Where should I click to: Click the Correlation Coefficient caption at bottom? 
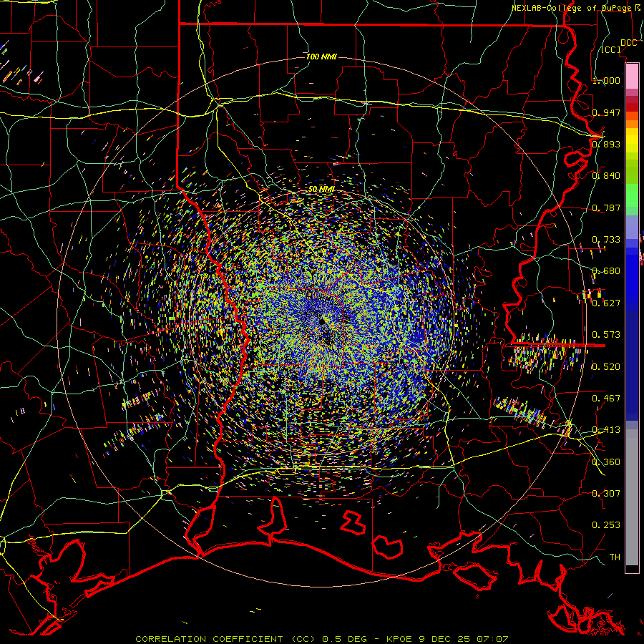coord(321,639)
